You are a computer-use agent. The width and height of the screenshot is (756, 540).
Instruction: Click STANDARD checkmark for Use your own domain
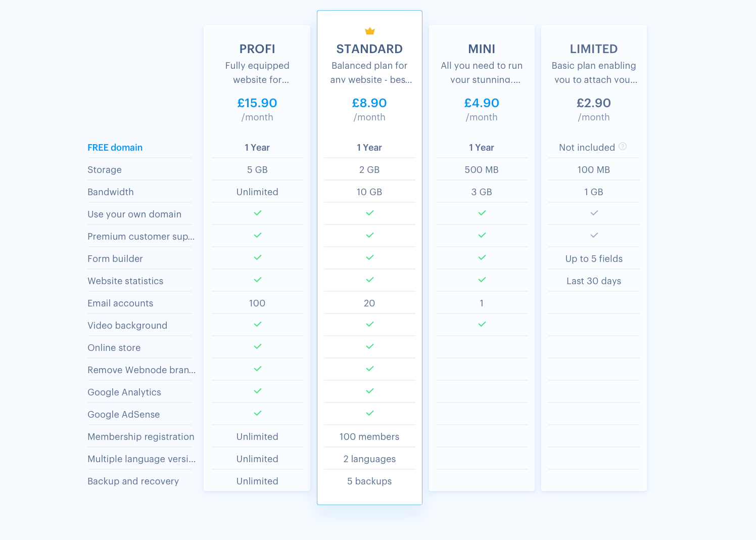[370, 213]
